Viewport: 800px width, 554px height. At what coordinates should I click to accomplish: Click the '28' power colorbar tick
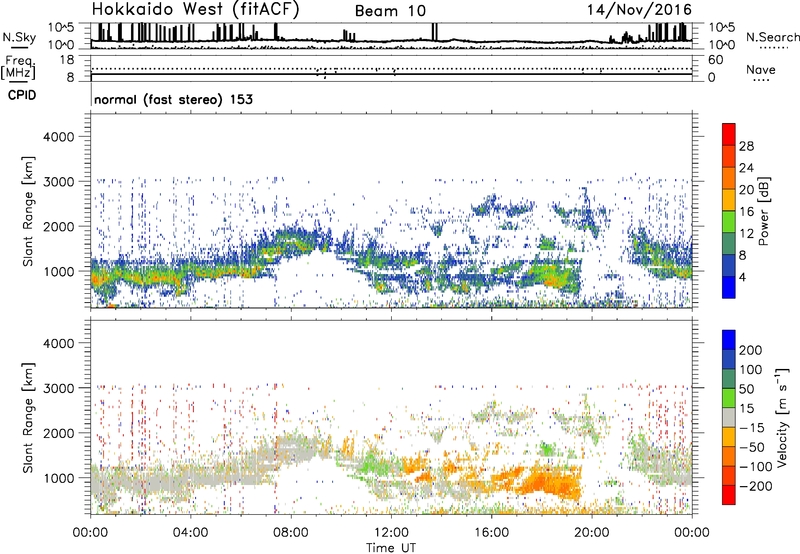746,146
